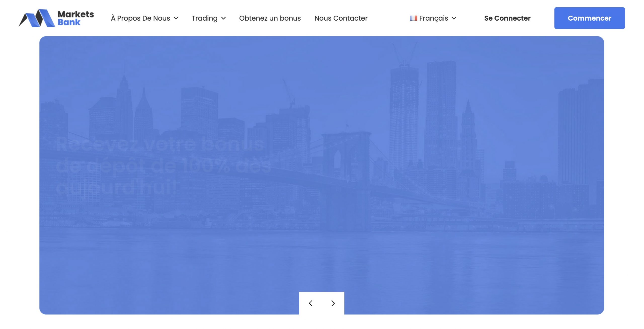Go to Obtenez un bonus page
The width and height of the screenshot is (644, 329).
tap(270, 18)
